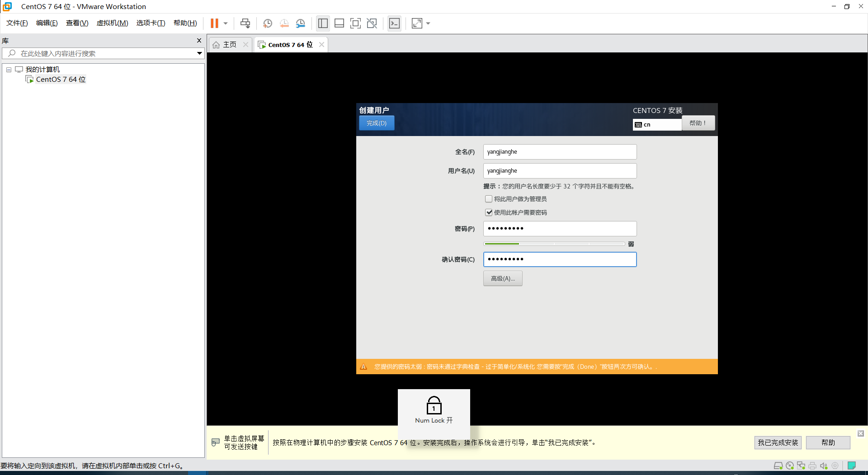Expand the stretch display dropdown arrow

coord(428,23)
